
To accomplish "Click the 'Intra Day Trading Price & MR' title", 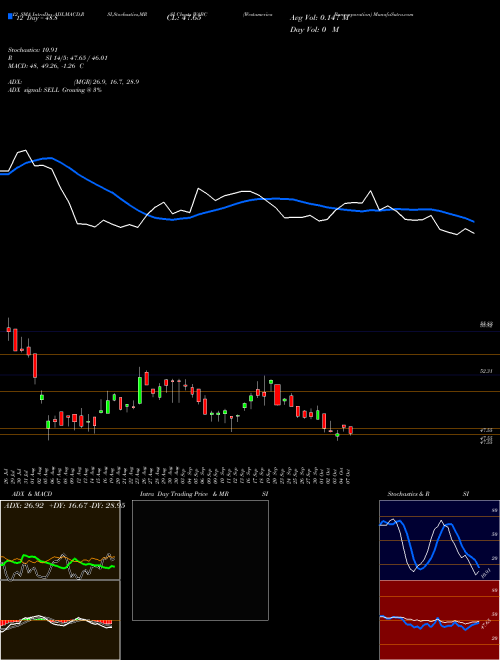I will point(184,494).
